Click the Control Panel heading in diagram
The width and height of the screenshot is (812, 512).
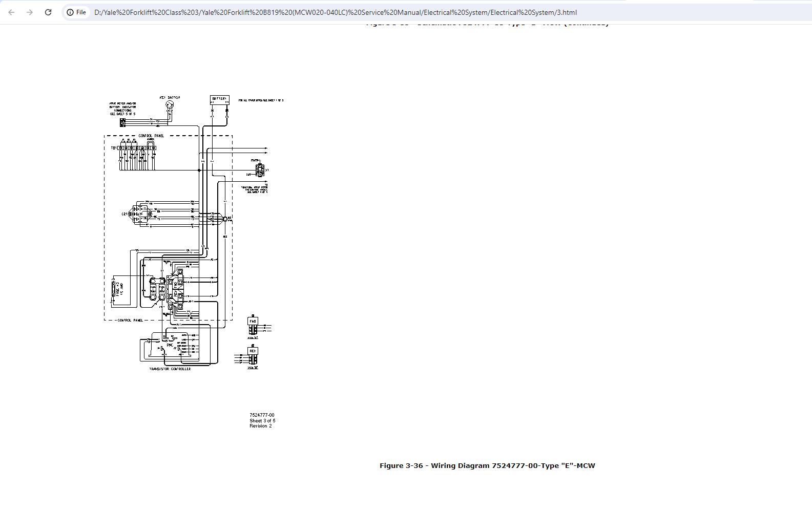(x=151, y=136)
